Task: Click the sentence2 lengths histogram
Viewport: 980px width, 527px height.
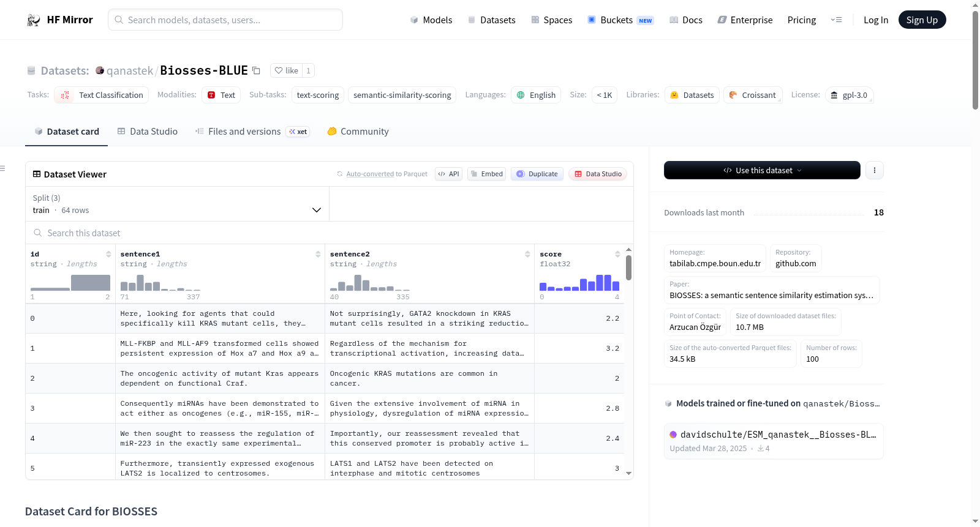Action: [370, 282]
